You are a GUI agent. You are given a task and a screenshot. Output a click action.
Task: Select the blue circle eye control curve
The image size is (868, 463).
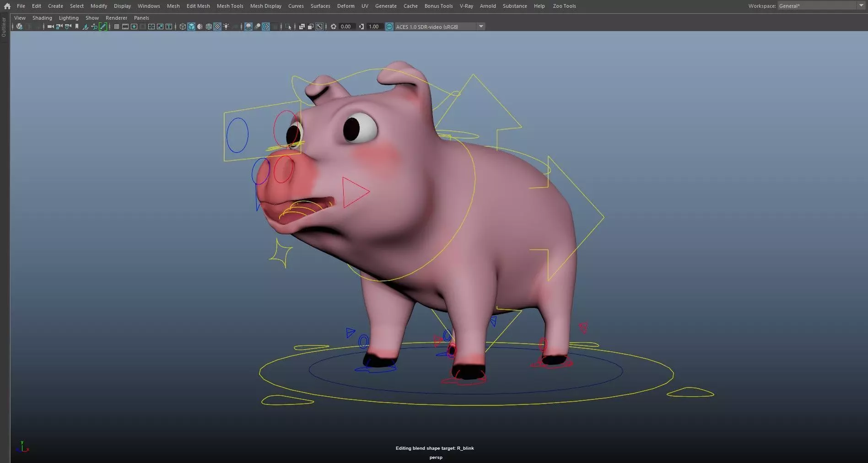coord(237,135)
